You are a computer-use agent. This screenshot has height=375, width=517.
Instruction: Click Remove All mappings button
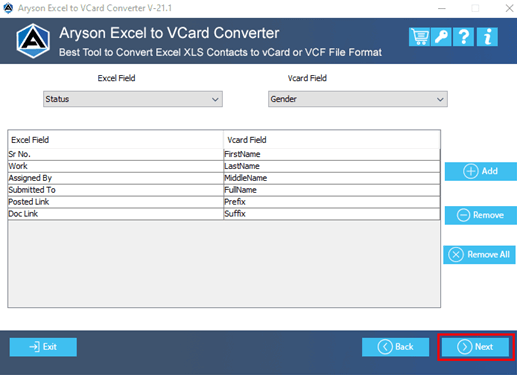click(479, 255)
